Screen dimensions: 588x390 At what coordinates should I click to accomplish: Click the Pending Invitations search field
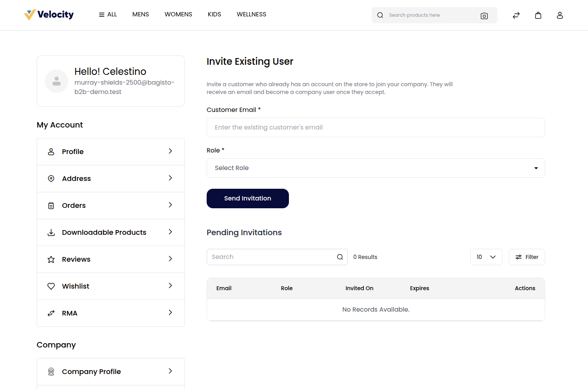(x=277, y=257)
